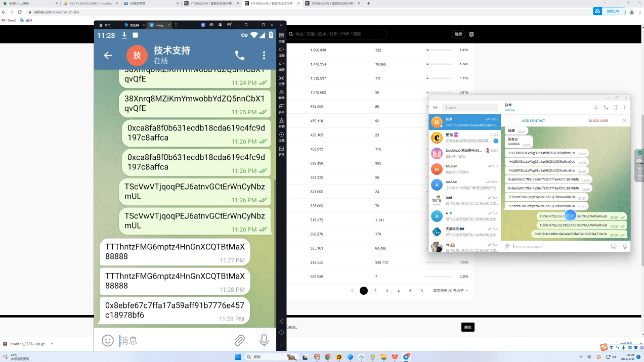
Task: Click the 登录 login button on OKLink
Action: pyautogui.click(x=458, y=34)
